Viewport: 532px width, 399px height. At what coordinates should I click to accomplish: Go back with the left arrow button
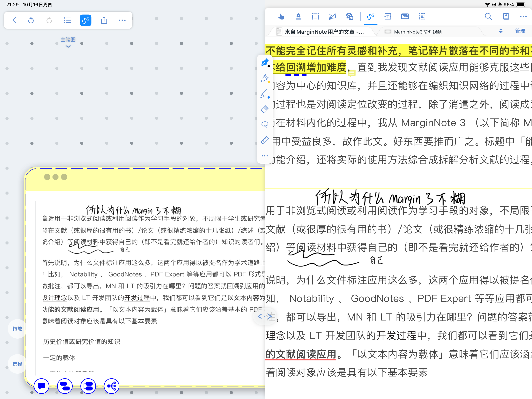click(15, 20)
